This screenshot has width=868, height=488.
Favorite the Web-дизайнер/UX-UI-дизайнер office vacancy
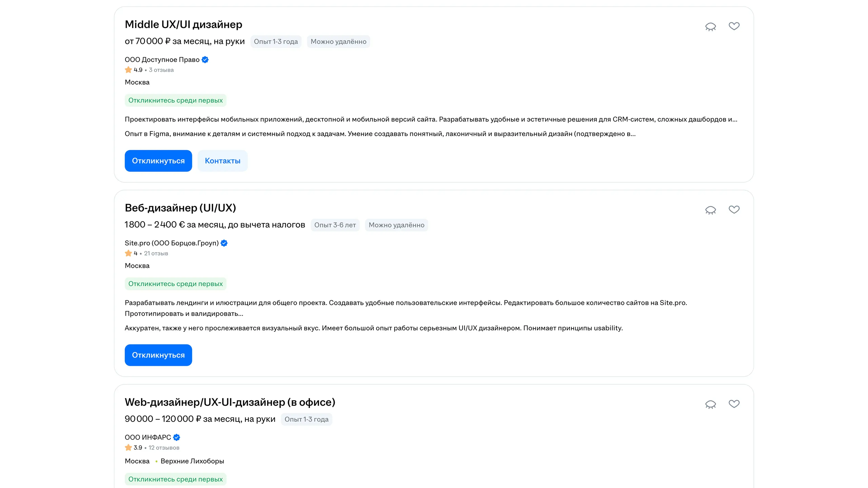pyautogui.click(x=734, y=404)
